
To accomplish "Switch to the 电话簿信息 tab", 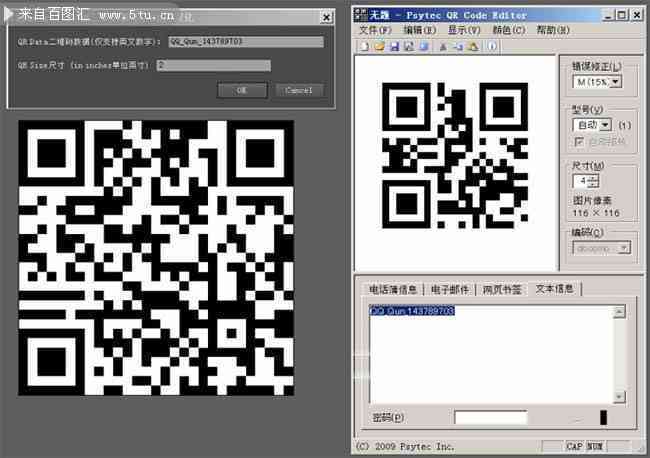I will click(x=393, y=289).
